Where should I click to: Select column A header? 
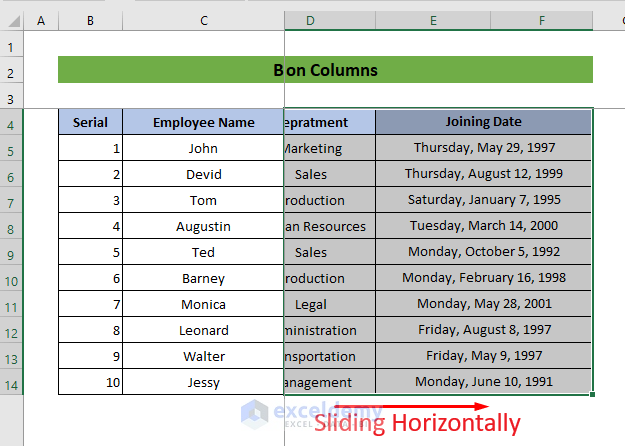41,20
